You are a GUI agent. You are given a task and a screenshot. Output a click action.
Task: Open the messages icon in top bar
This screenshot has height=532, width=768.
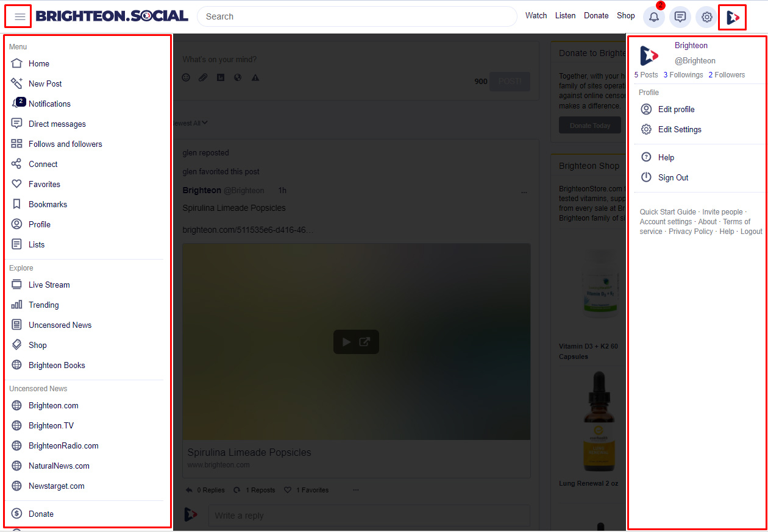click(x=680, y=16)
